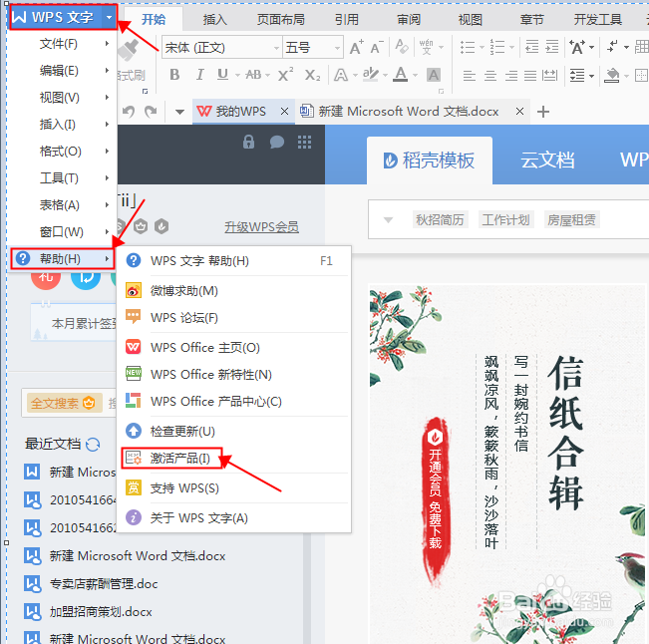Toggle italic formatting
The height and width of the screenshot is (644, 649).
(x=200, y=75)
